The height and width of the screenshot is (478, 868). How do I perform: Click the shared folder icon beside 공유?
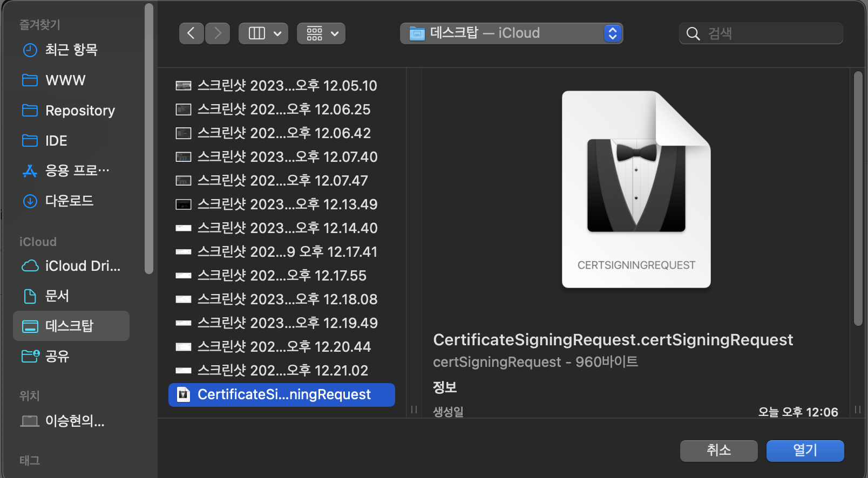(30, 356)
